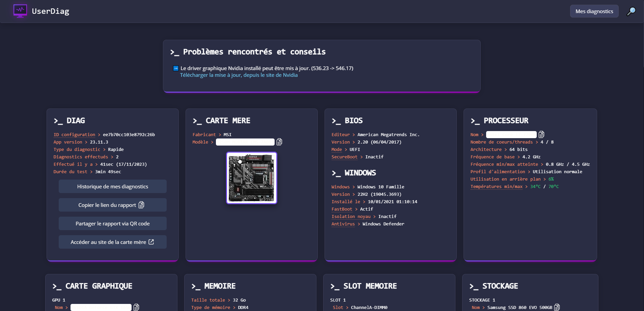Copy the GPU 1 name
The image size is (644, 311).
tap(136, 307)
